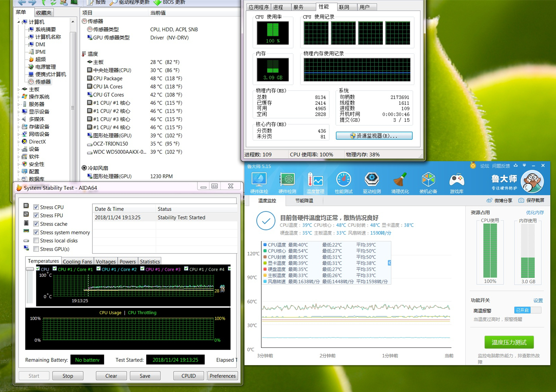This screenshot has height=392, width=556.
Task: Enable Stress local disks checkbox
Action: coord(36,241)
